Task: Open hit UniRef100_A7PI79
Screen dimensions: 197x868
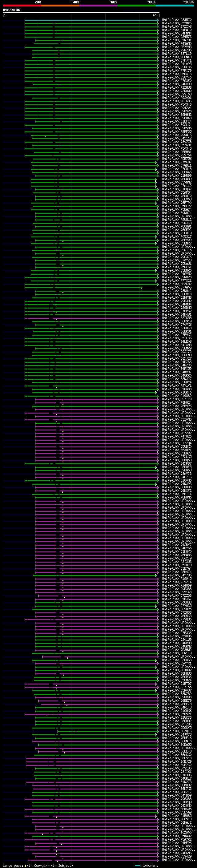Action: click(x=177, y=71)
